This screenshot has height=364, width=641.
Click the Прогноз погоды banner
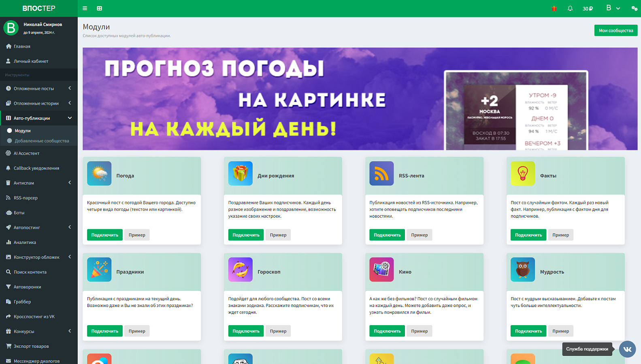[360, 99]
